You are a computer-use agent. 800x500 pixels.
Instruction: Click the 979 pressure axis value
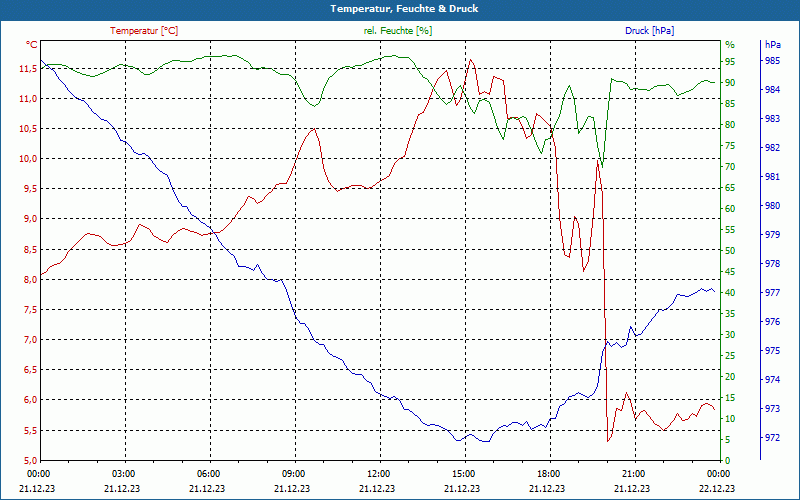[x=773, y=235]
